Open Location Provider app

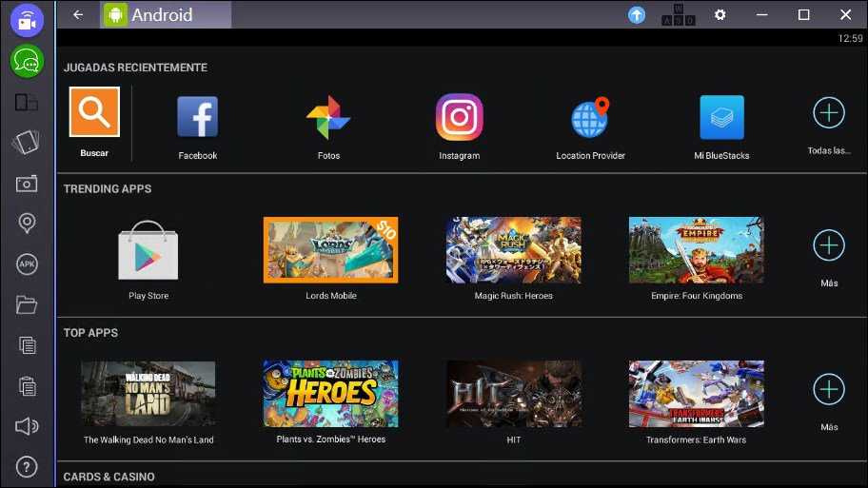[x=590, y=117]
